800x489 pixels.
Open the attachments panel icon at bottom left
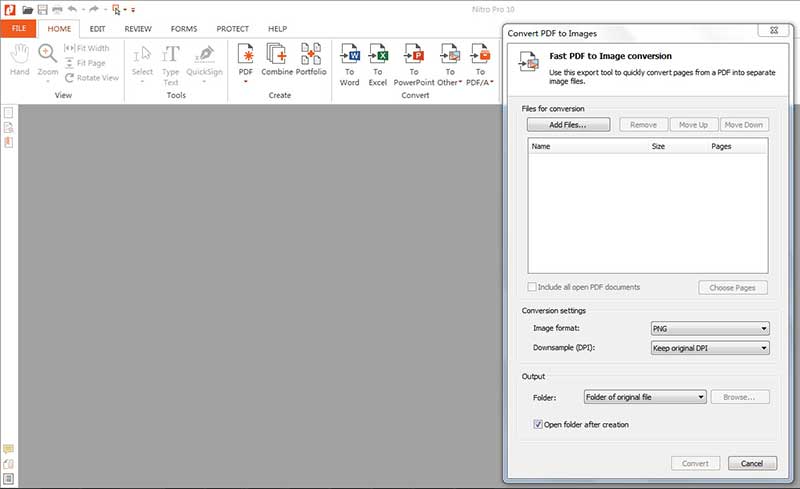pyautogui.click(x=8, y=464)
